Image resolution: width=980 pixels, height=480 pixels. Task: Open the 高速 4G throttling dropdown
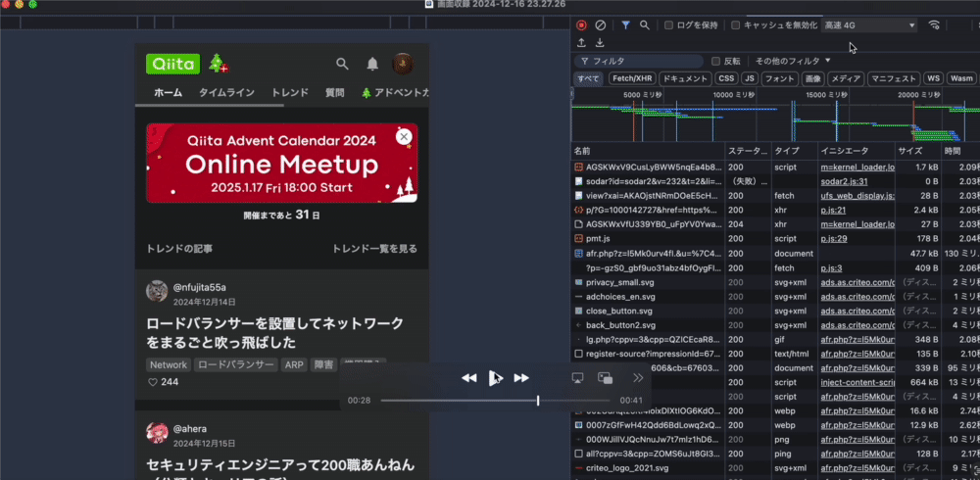click(x=869, y=25)
